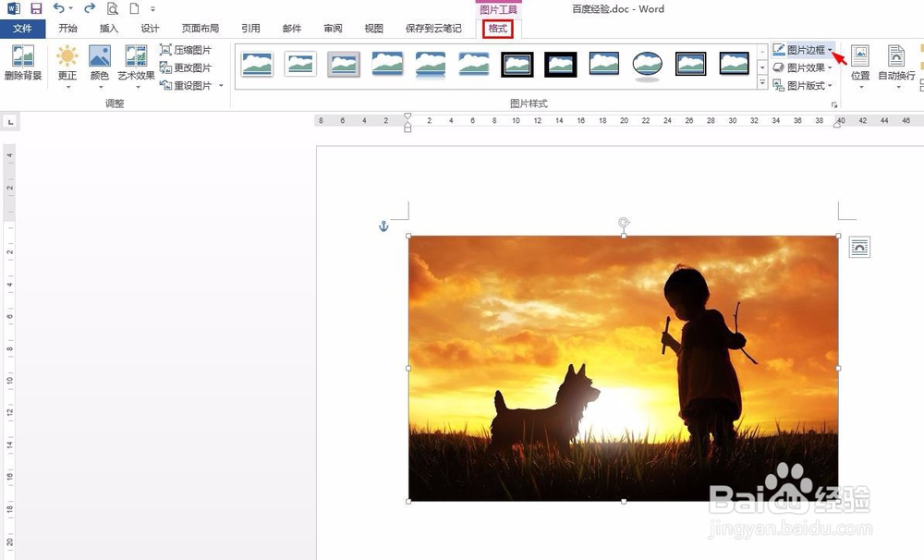Open the picture styles dialog launcher
Image resolution: width=924 pixels, height=560 pixels.
(x=833, y=105)
